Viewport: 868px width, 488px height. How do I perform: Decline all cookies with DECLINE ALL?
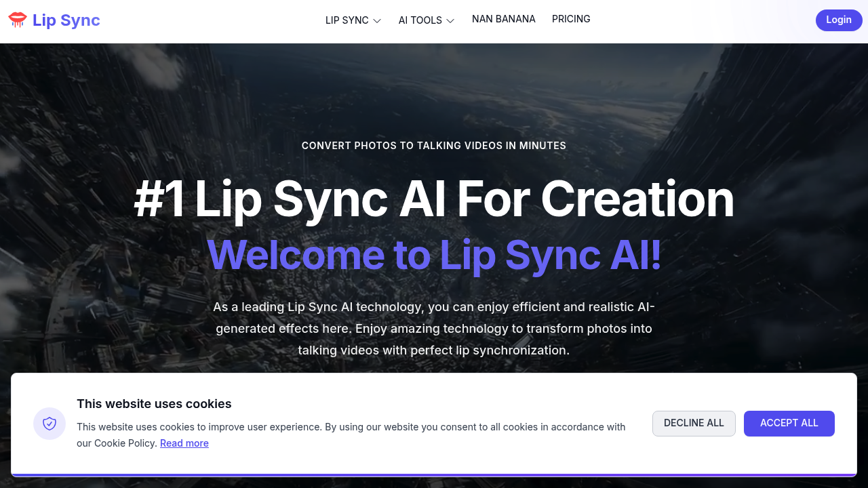(x=694, y=423)
